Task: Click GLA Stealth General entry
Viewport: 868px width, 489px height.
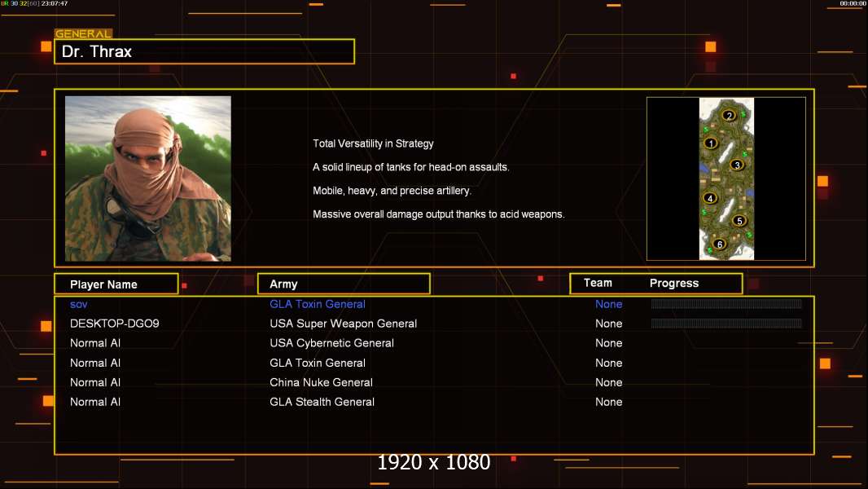Action: pyautogui.click(x=322, y=402)
